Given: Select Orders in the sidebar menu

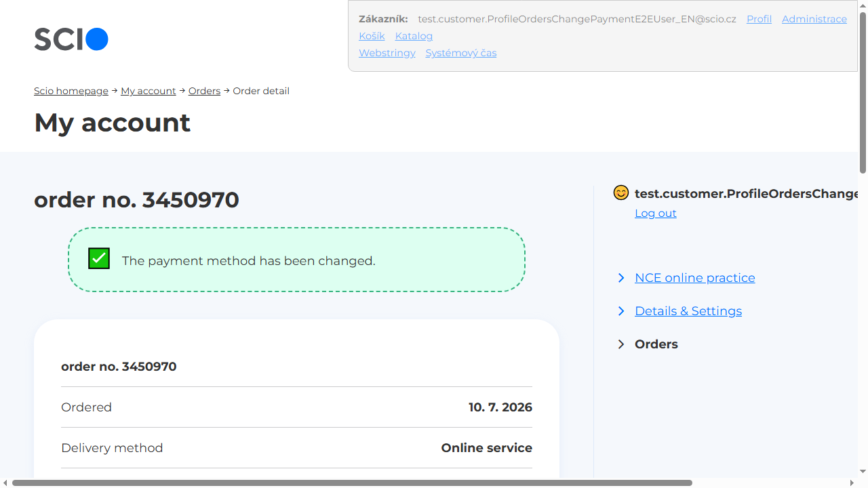Looking at the screenshot, I should point(656,344).
